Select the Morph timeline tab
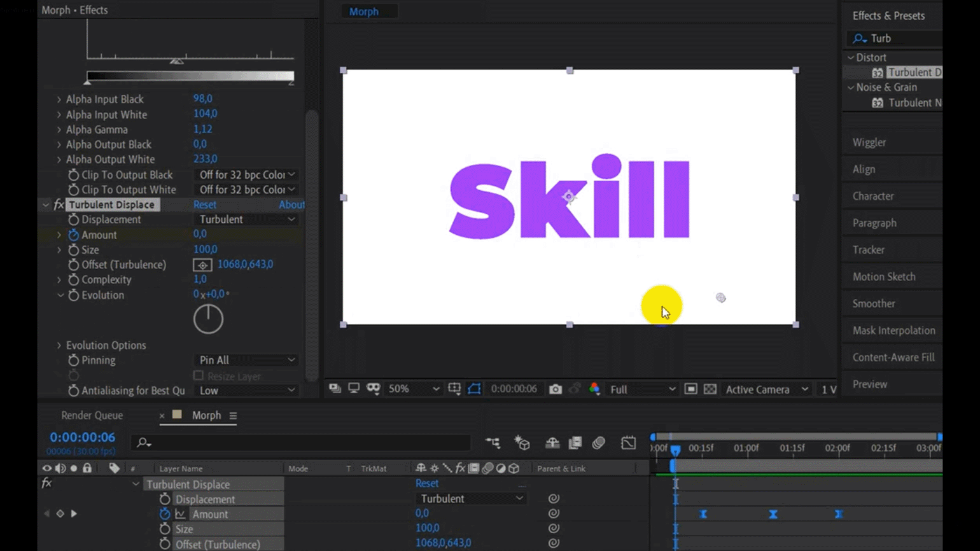Screen dimensions: 980x551 pos(206,415)
